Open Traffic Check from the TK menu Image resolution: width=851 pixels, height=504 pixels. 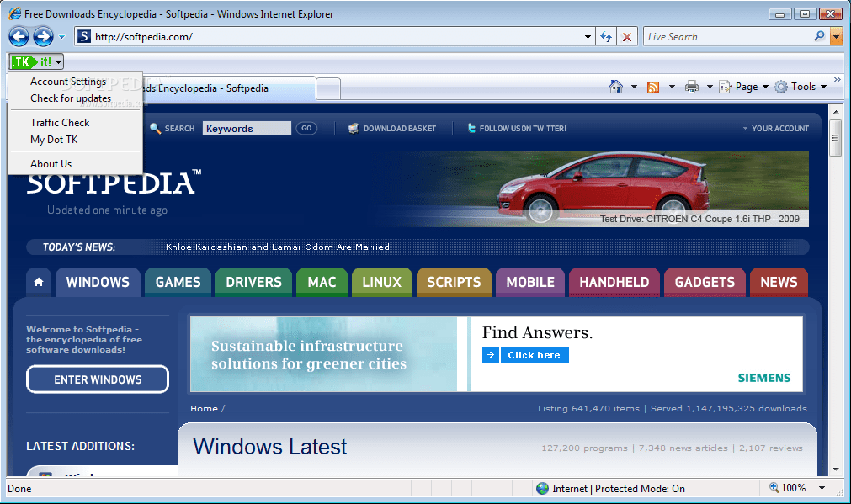[60, 123]
